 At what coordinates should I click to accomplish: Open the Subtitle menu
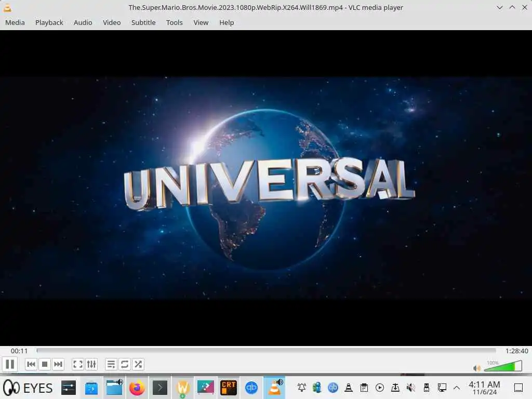pos(143,22)
